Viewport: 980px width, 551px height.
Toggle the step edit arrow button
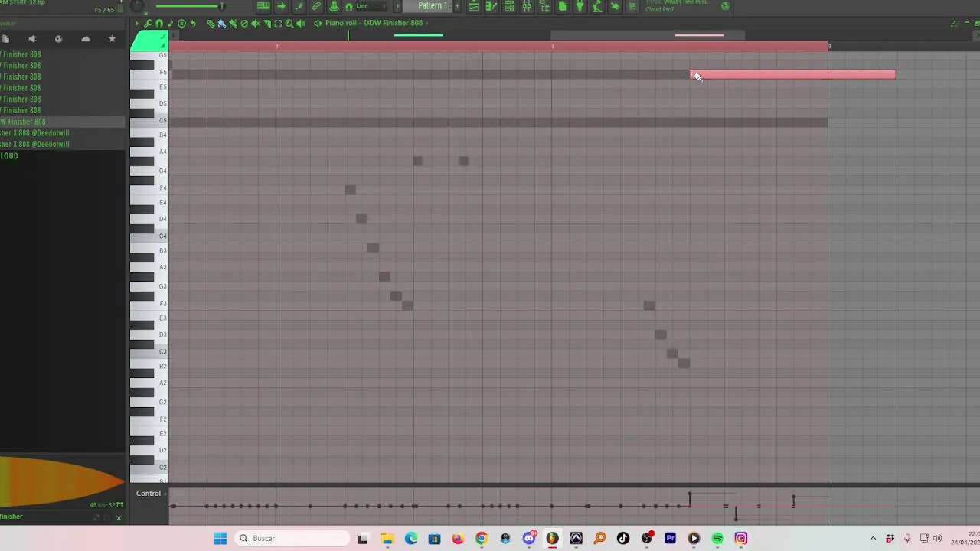281,6
